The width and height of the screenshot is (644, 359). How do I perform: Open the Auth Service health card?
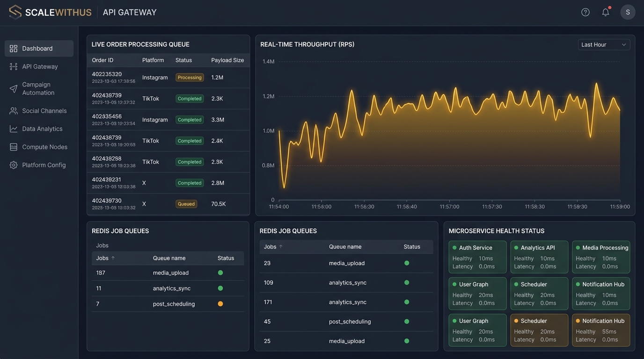pos(477,257)
